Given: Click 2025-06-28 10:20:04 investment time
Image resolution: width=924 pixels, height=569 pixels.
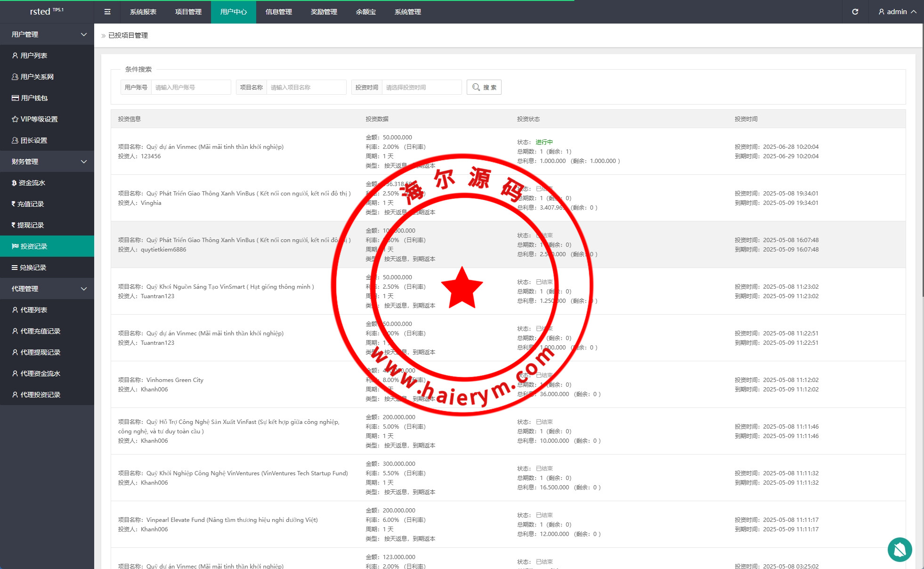Looking at the screenshot, I should coord(791,147).
